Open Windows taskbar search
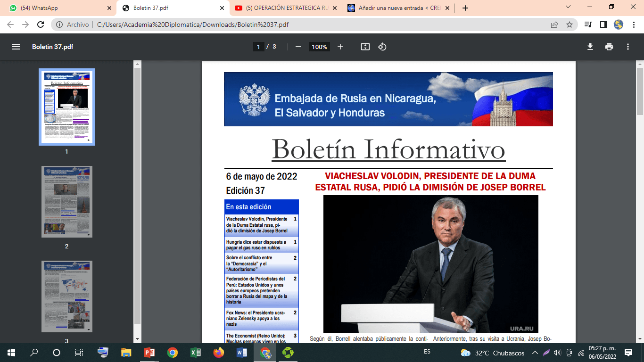 34,352
